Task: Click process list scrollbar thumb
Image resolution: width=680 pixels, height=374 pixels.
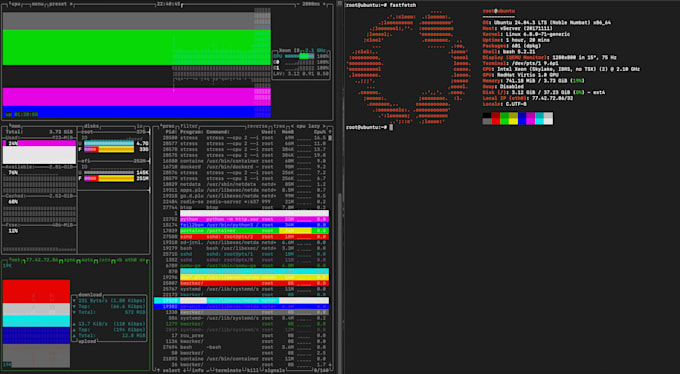Action: click(330, 138)
